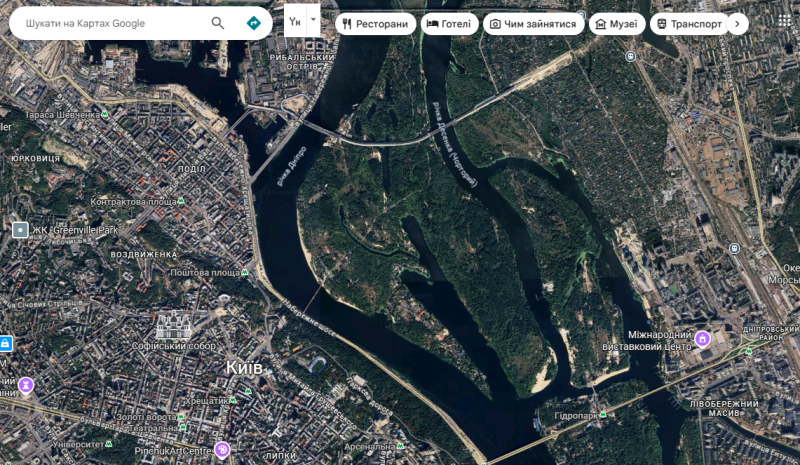Image resolution: width=800 pixels, height=465 pixels.
Task: Filter map by Ресторани
Action: [375, 23]
